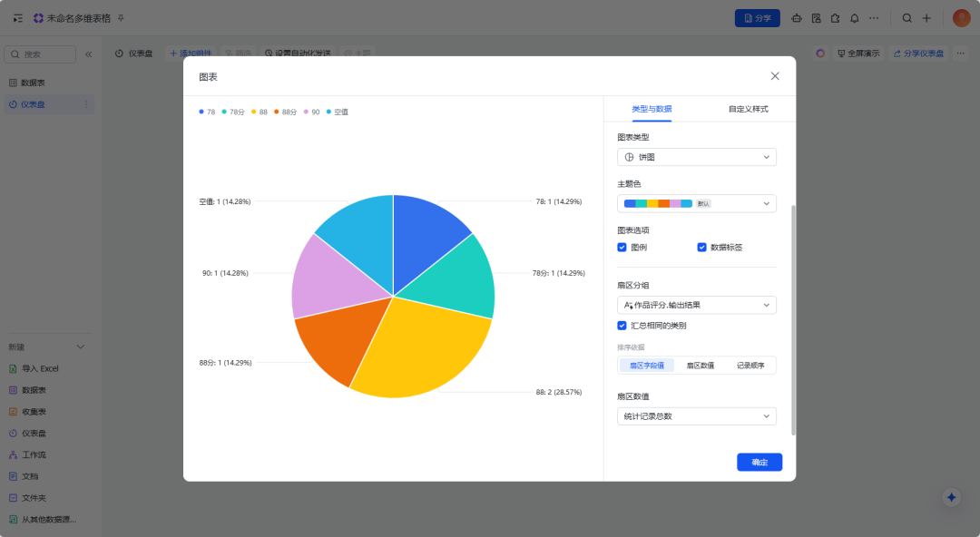Select 记录顺序 sort option

[750, 366]
